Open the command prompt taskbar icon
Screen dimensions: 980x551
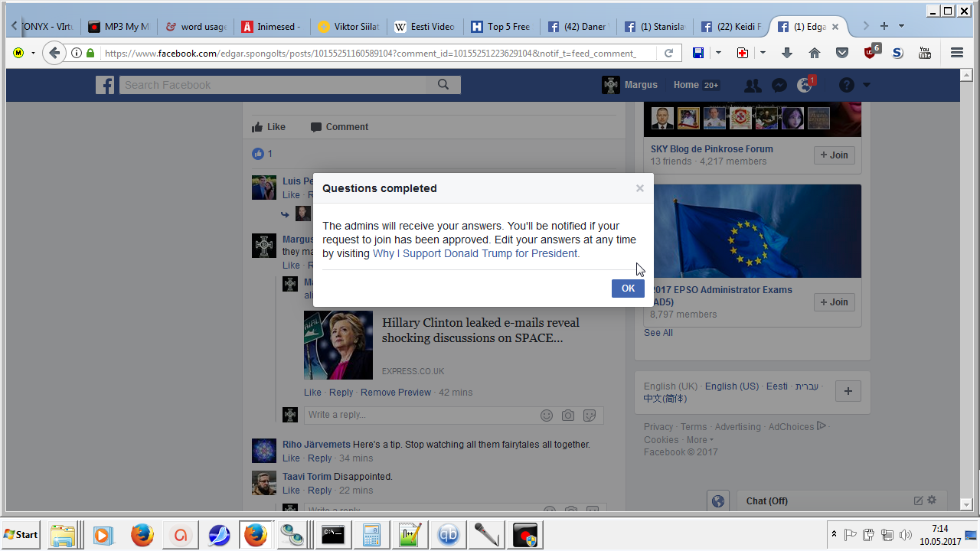(x=332, y=535)
